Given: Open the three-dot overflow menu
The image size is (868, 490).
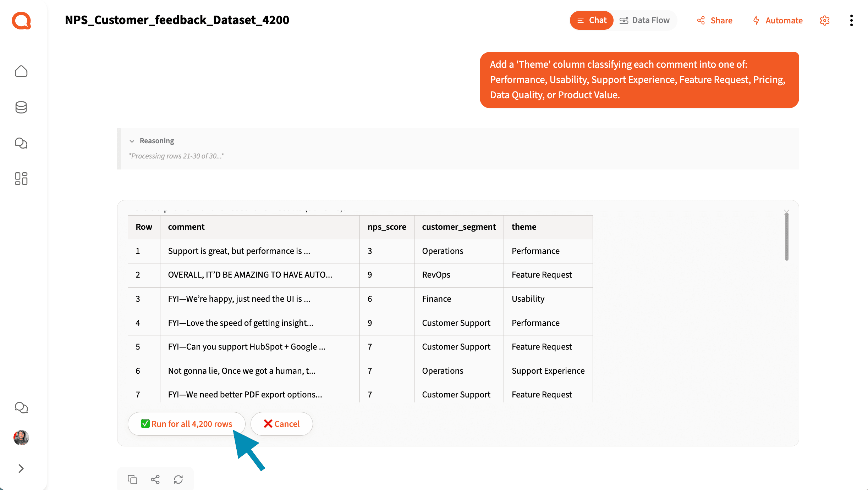Looking at the screenshot, I should coord(852,20).
